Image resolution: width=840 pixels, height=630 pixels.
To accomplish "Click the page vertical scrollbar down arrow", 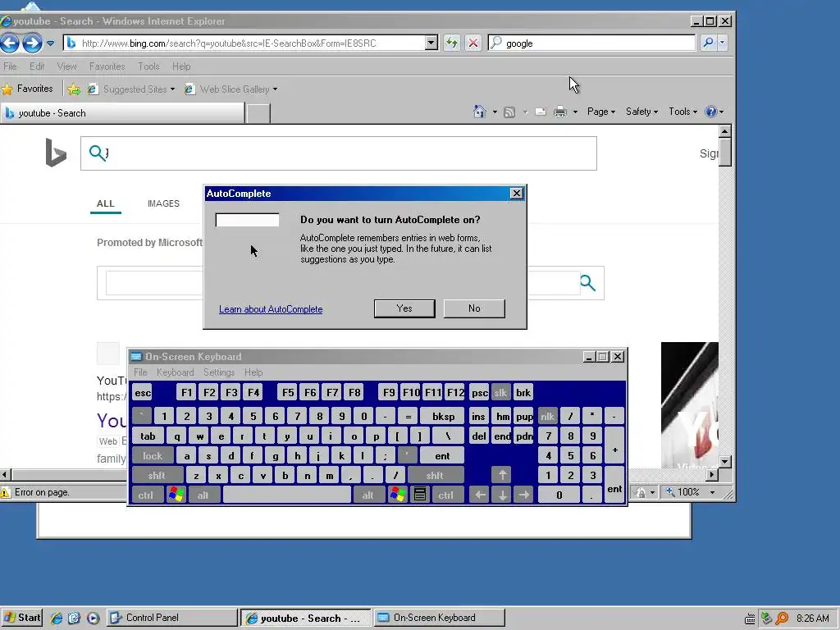I will pos(725,461).
